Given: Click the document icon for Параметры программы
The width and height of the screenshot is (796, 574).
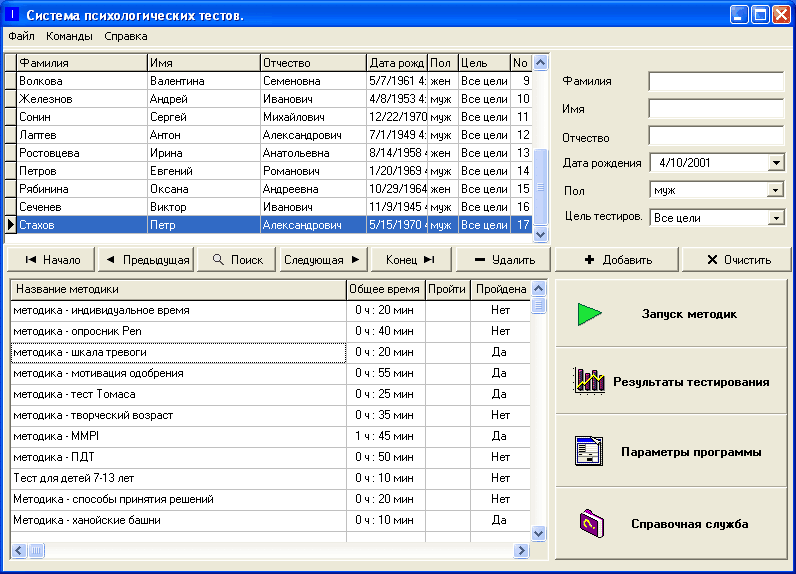Looking at the screenshot, I should (x=589, y=451).
